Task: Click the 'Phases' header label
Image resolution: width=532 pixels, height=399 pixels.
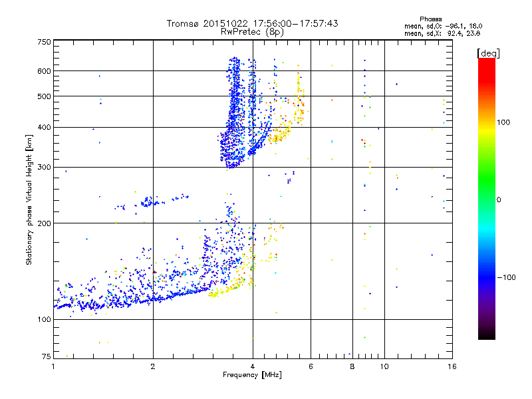Action: pos(430,19)
